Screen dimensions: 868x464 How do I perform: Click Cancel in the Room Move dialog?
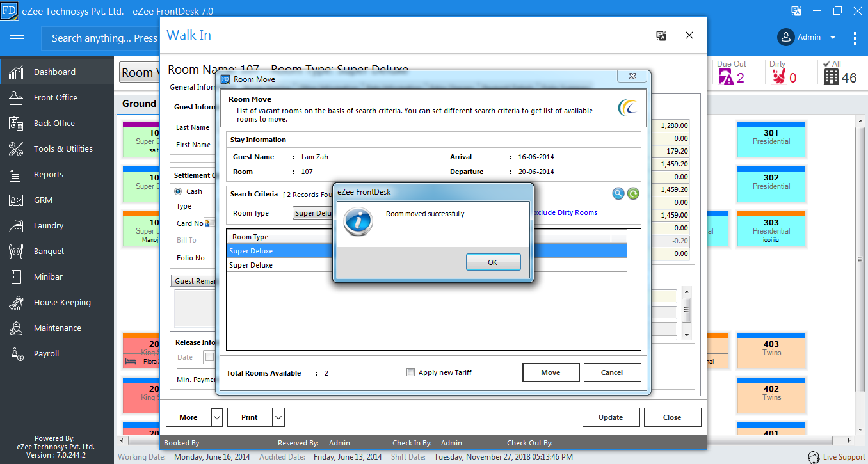(612, 372)
